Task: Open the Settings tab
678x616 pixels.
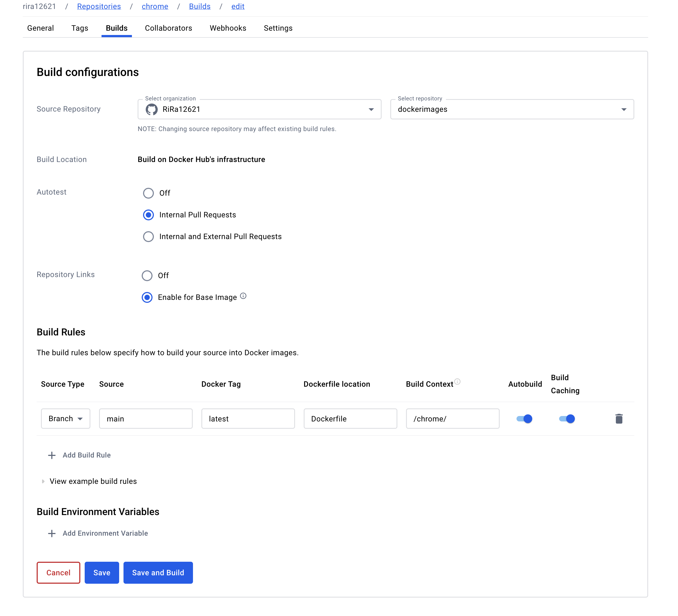Action: [278, 28]
